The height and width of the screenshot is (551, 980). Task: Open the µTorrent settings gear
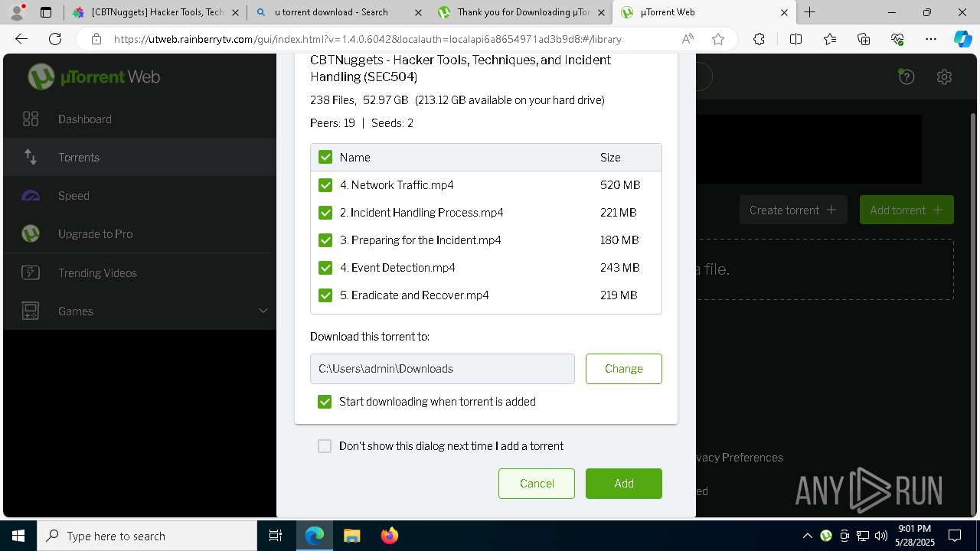[944, 77]
